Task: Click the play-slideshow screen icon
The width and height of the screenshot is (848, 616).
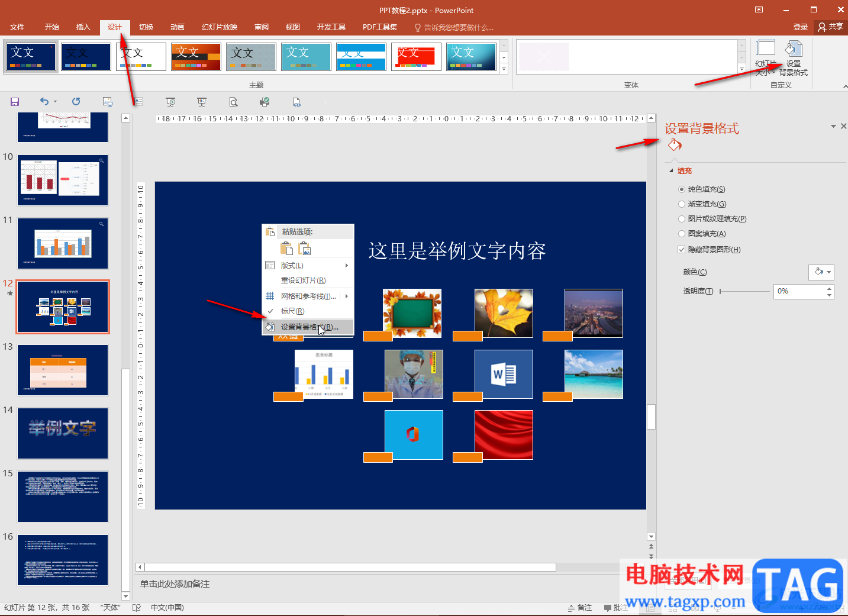Action: pyautogui.click(x=170, y=102)
